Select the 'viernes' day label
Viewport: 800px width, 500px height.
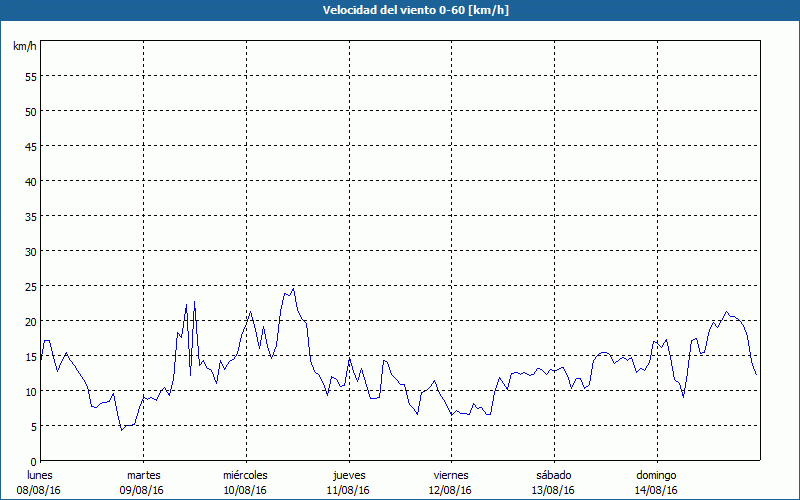[x=450, y=475]
